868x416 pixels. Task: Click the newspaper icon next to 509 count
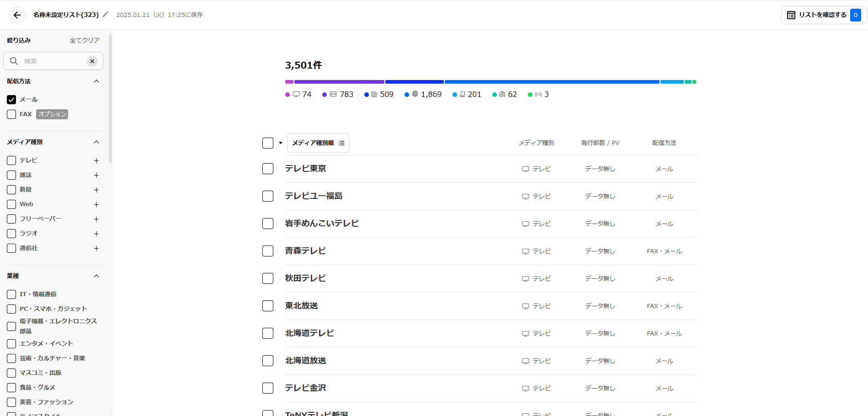pyautogui.click(x=374, y=94)
